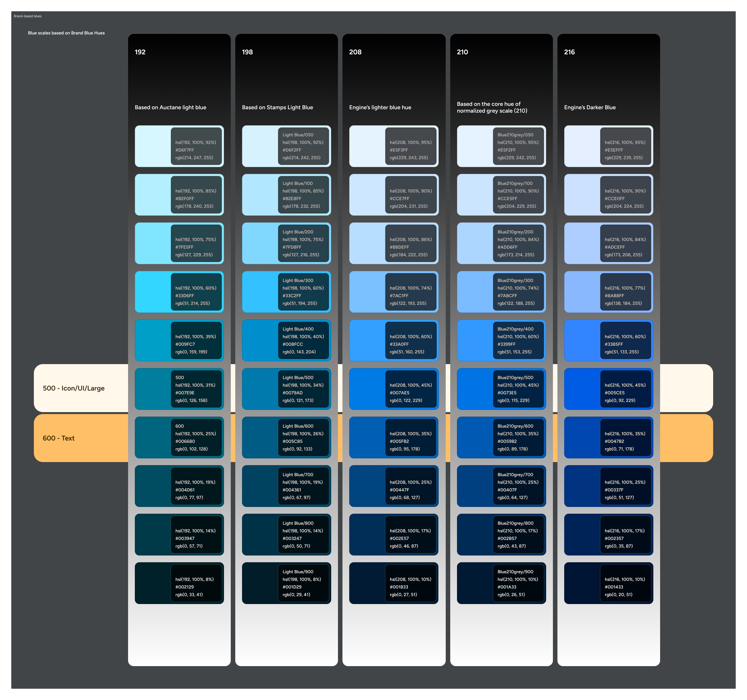Select the 210 column header

[x=462, y=52]
